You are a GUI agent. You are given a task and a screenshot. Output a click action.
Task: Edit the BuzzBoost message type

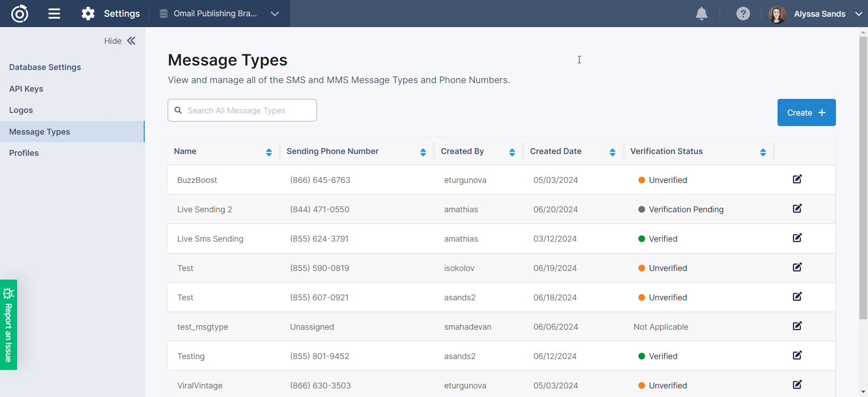(x=797, y=179)
